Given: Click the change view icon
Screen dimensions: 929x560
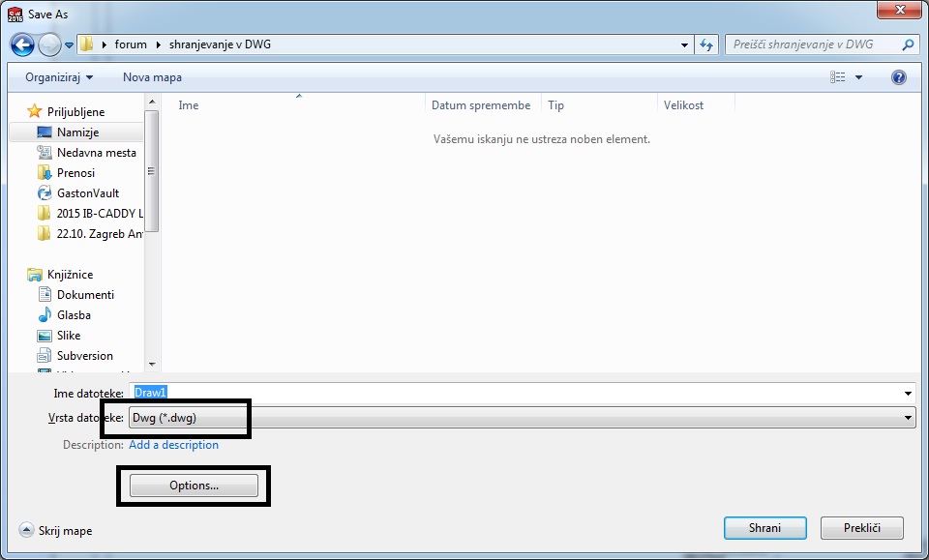Looking at the screenshot, I should tap(838, 77).
